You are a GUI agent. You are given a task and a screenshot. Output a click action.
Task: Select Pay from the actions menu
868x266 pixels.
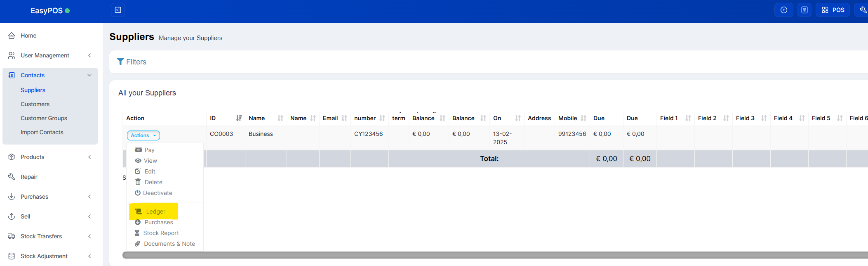(x=149, y=150)
